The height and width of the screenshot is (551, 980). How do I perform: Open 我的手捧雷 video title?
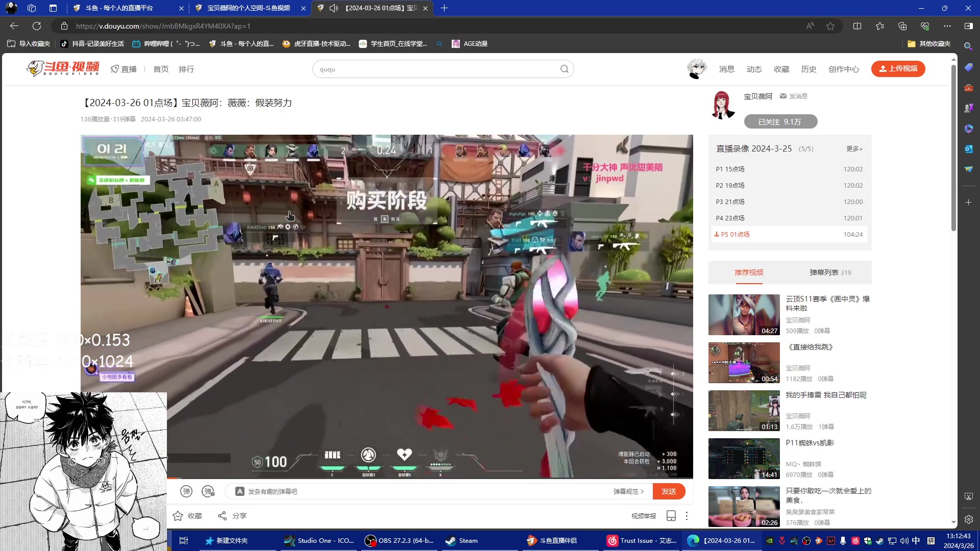(826, 395)
